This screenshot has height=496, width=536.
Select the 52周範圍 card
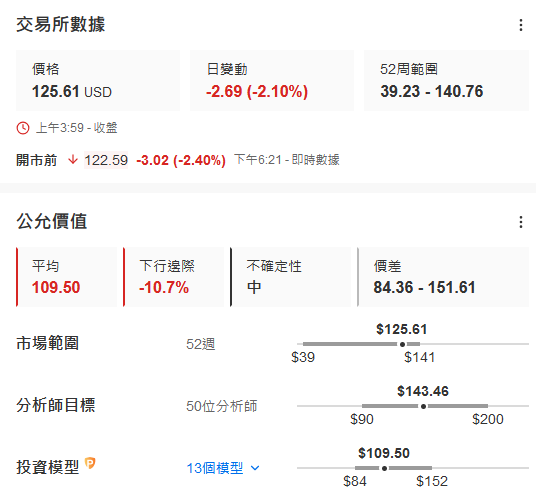pyautogui.click(x=446, y=81)
